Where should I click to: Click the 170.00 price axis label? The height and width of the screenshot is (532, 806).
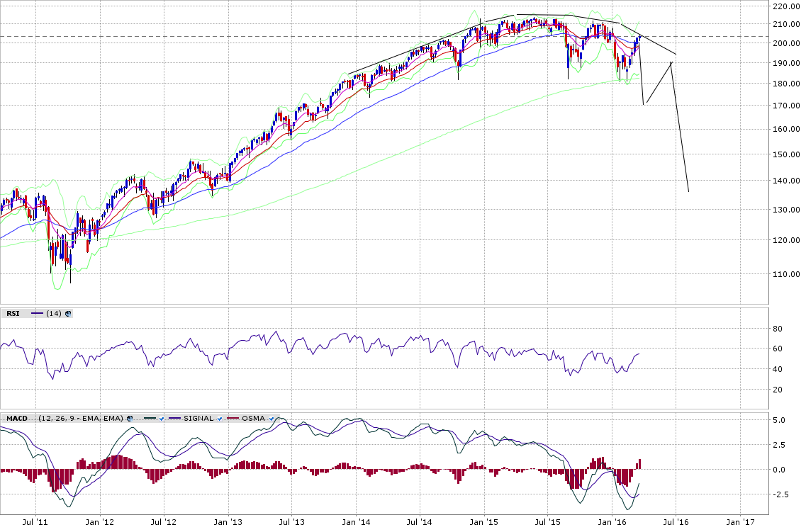tap(786, 106)
